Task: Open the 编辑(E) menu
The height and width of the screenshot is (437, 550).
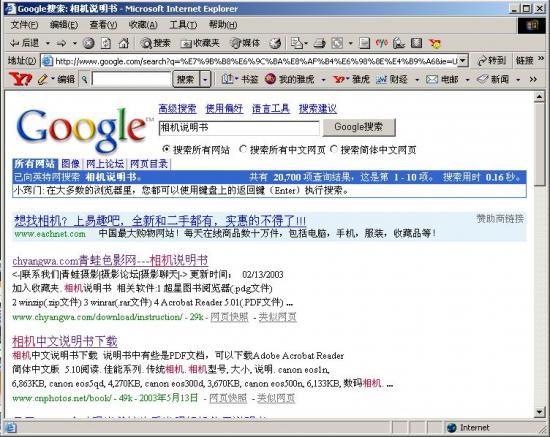Action: coord(63,25)
